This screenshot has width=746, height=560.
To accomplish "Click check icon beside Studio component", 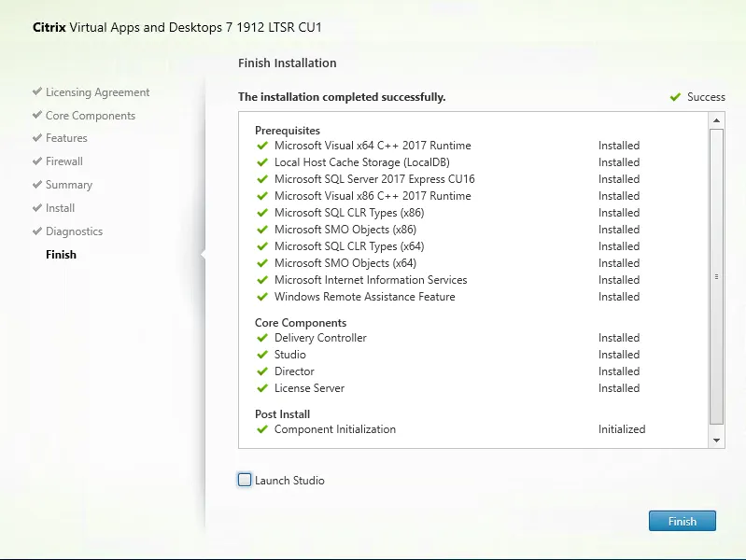I will 262,355.
